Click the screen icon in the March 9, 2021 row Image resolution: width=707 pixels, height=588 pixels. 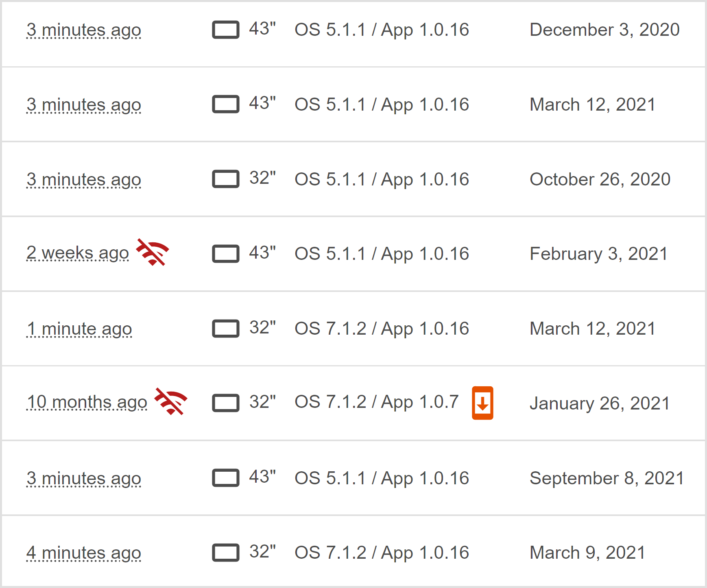pos(226,553)
